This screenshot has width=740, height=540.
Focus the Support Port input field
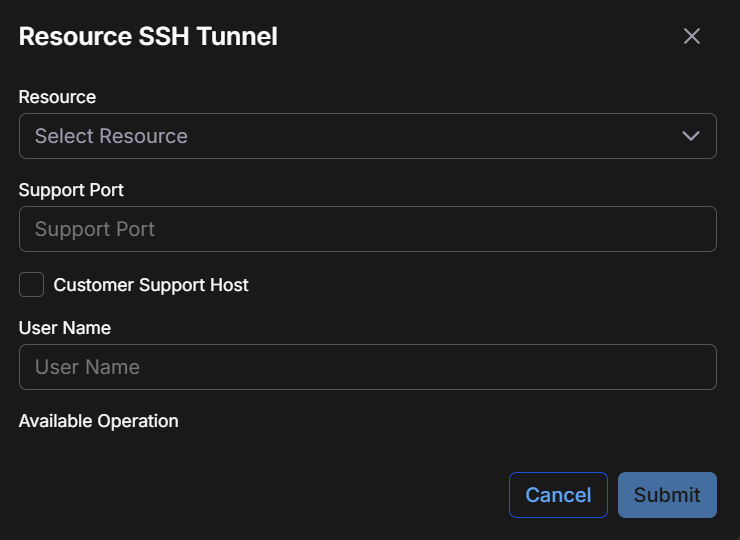(x=367, y=229)
